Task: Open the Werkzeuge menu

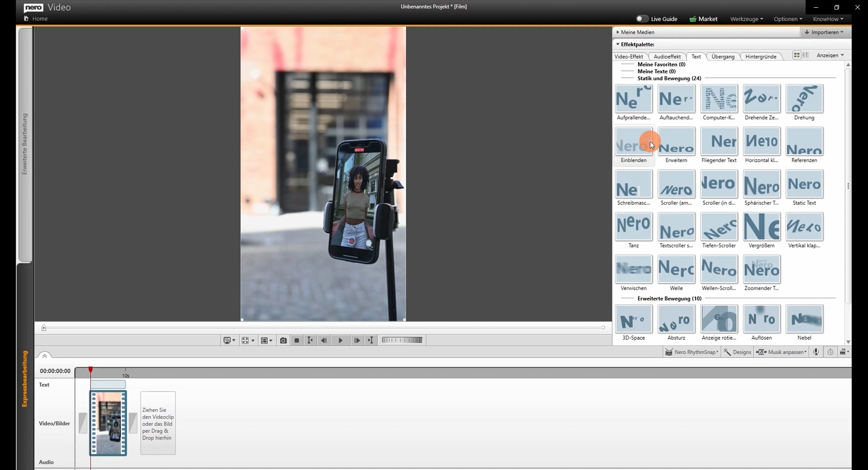Action: click(x=746, y=19)
